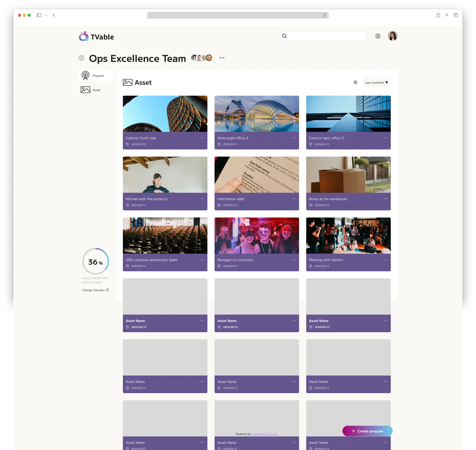
Task: Select the Program sidebar tab
Action: click(95, 76)
